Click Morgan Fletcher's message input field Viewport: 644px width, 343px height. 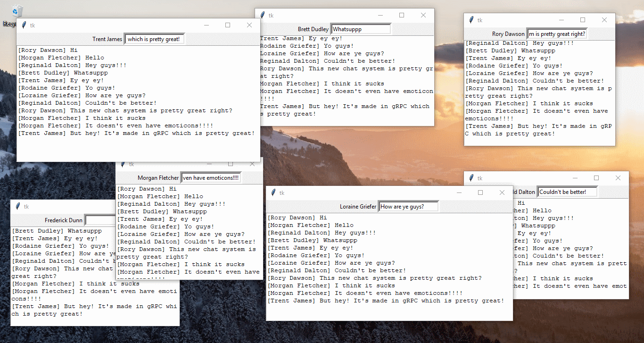pos(211,178)
